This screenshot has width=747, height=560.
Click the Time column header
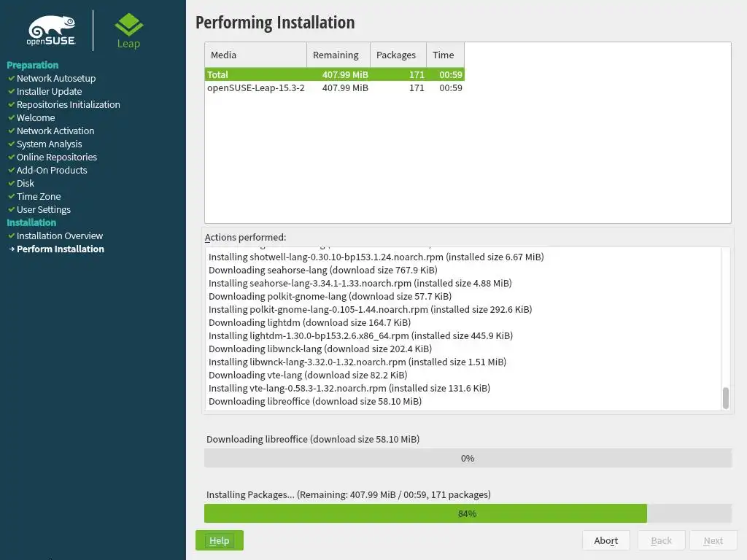tap(446, 55)
